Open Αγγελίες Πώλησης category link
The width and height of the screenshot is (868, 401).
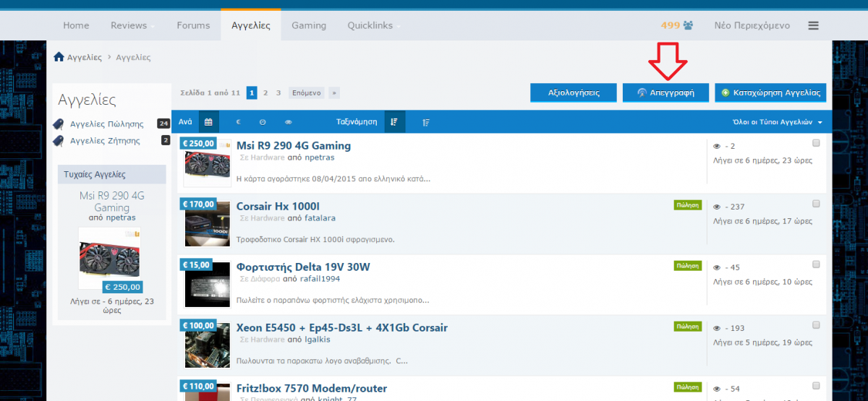[106, 124]
